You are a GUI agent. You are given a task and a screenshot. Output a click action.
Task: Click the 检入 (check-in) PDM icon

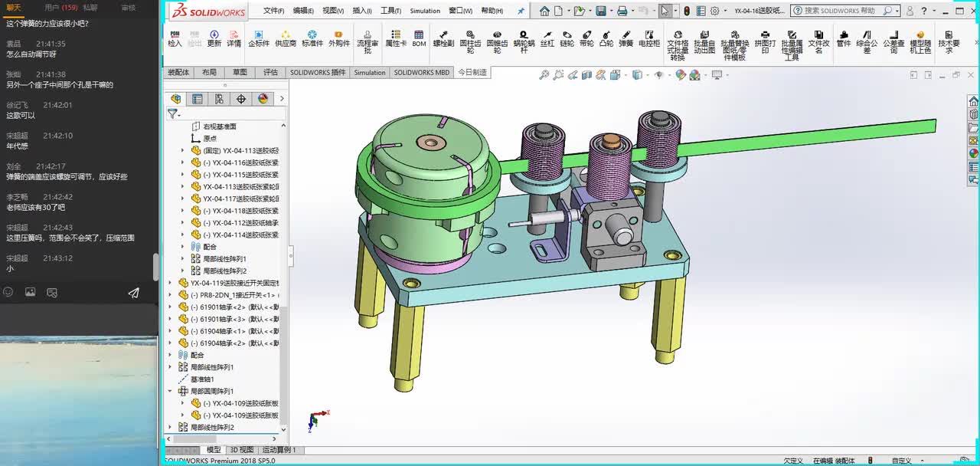[x=175, y=39]
